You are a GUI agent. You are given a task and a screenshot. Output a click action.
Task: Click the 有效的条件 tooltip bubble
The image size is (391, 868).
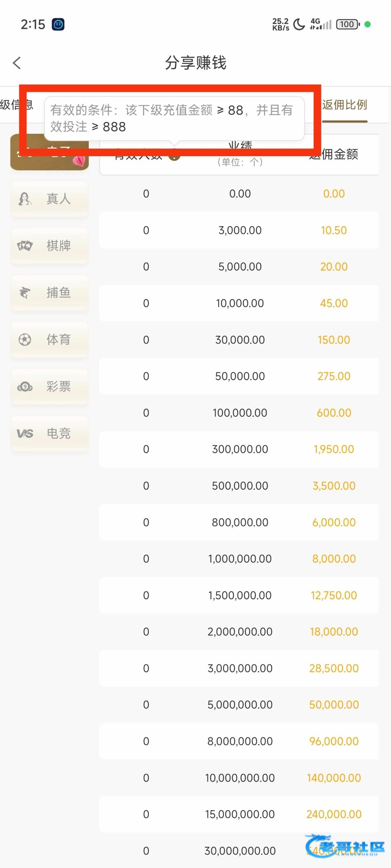(x=174, y=118)
